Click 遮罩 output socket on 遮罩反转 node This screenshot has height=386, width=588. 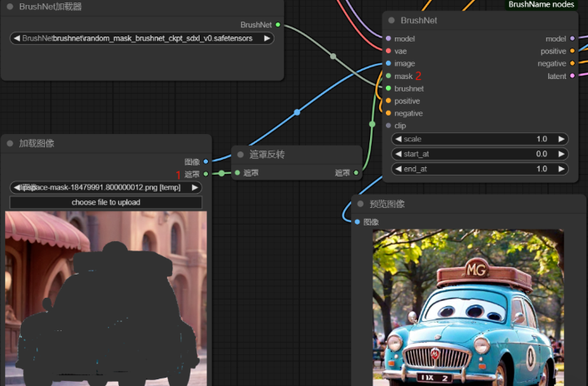[356, 172]
